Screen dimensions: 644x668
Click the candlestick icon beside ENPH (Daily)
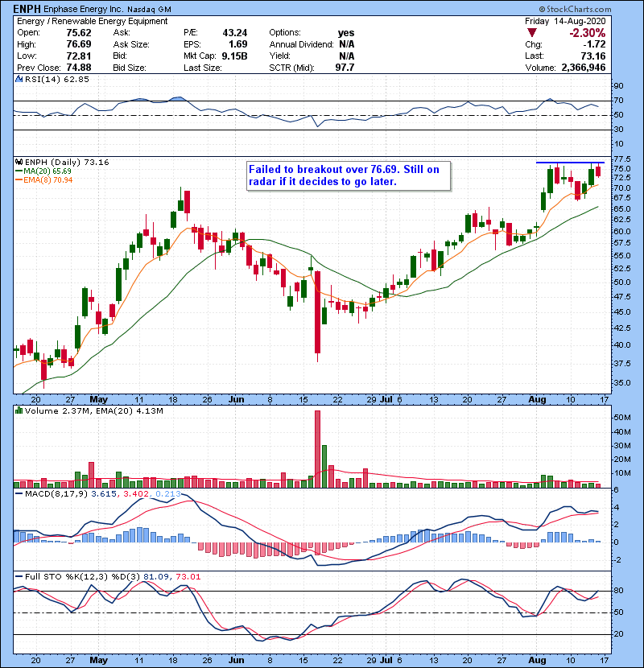[x=19, y=163]
